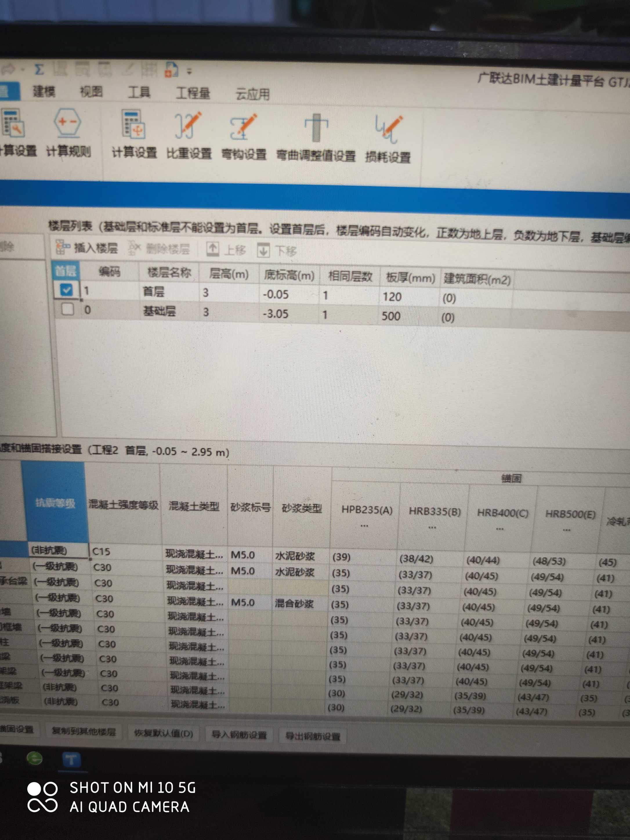This screenshot has height=840, width=630.
Task: Switch to the 建模 ribbon tab
Action: (44, 91)
